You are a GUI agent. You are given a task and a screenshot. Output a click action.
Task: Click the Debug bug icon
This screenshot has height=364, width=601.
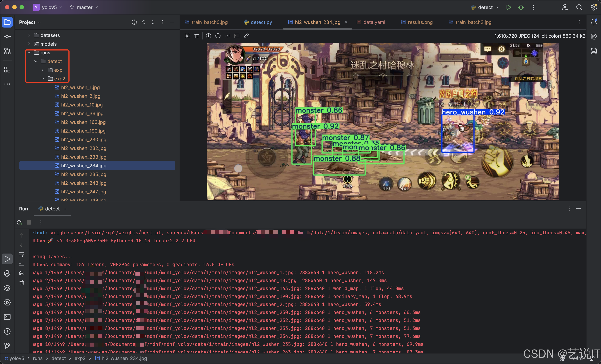tap(521, 7)
